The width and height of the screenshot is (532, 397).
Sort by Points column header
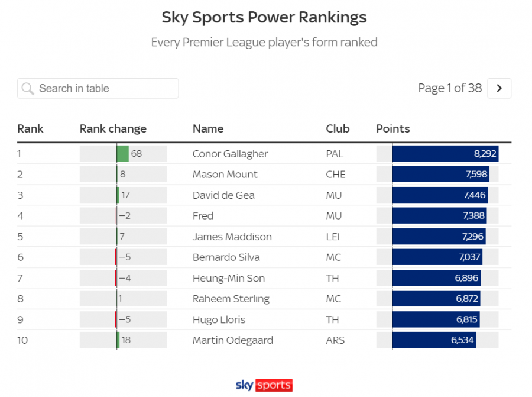(x=393, y=129)
